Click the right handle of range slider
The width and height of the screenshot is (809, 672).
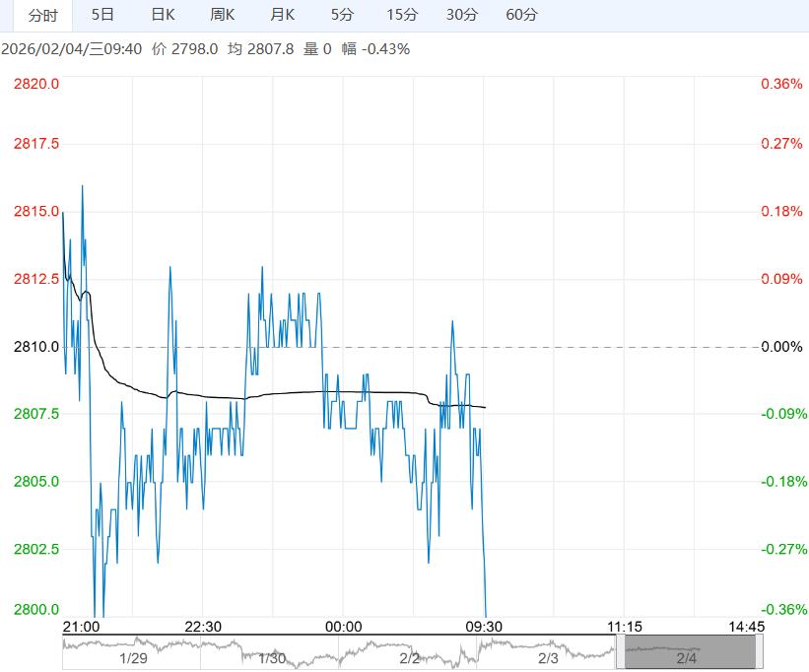759,652
